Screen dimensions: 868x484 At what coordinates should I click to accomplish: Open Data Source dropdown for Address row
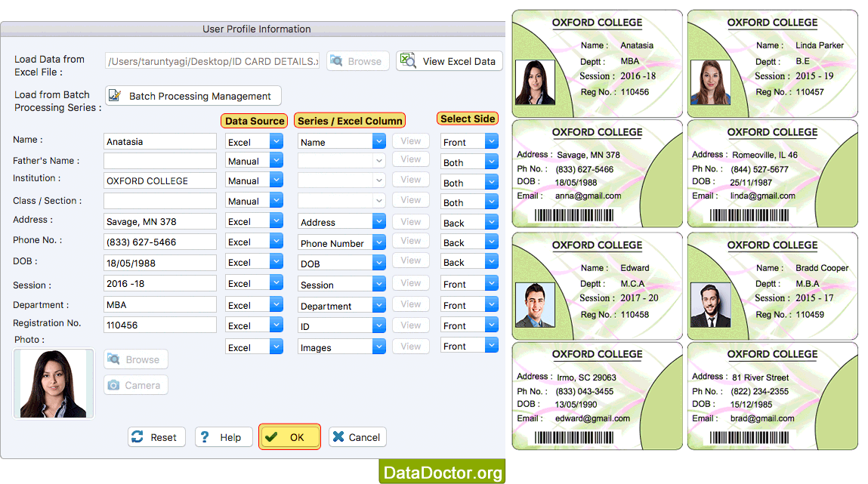(254, 221)
